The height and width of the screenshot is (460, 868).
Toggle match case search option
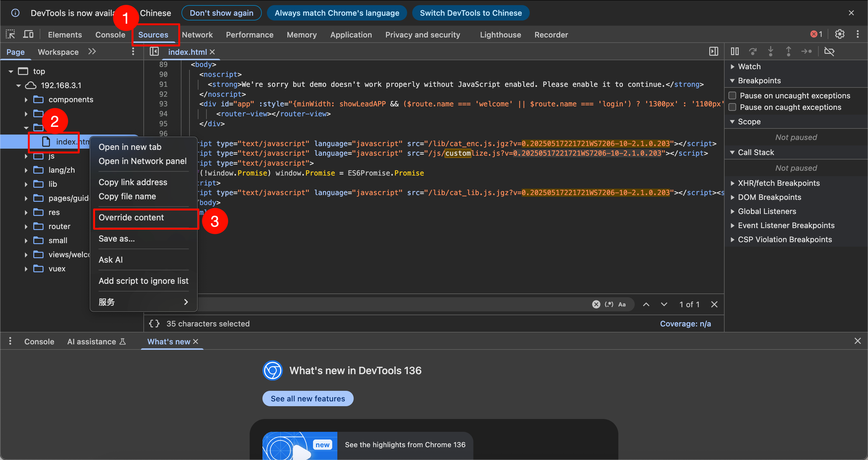pyautogui.click(x=622, y=304)
